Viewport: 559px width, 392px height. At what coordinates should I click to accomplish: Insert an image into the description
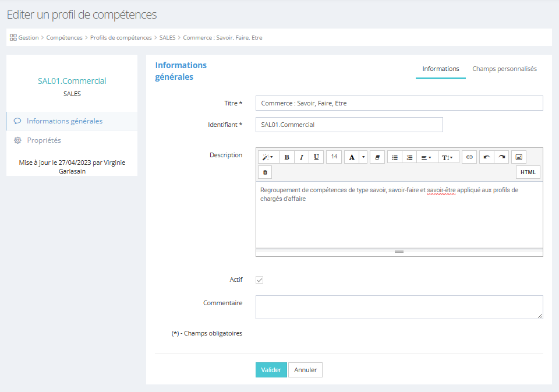click(x=519, y=157)
